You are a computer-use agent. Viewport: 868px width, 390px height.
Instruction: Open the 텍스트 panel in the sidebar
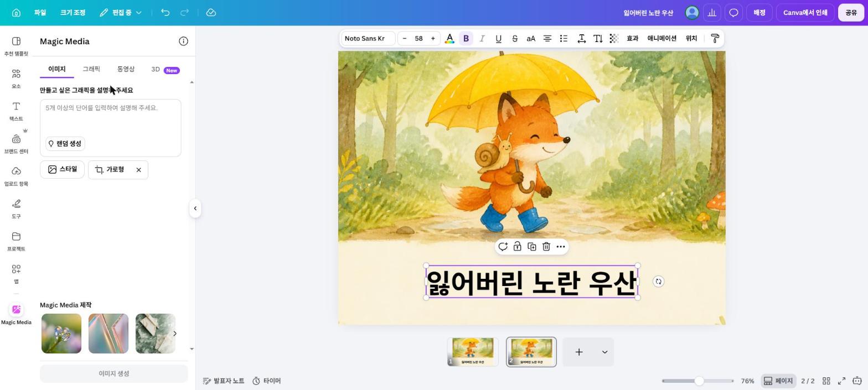(16, 111)
